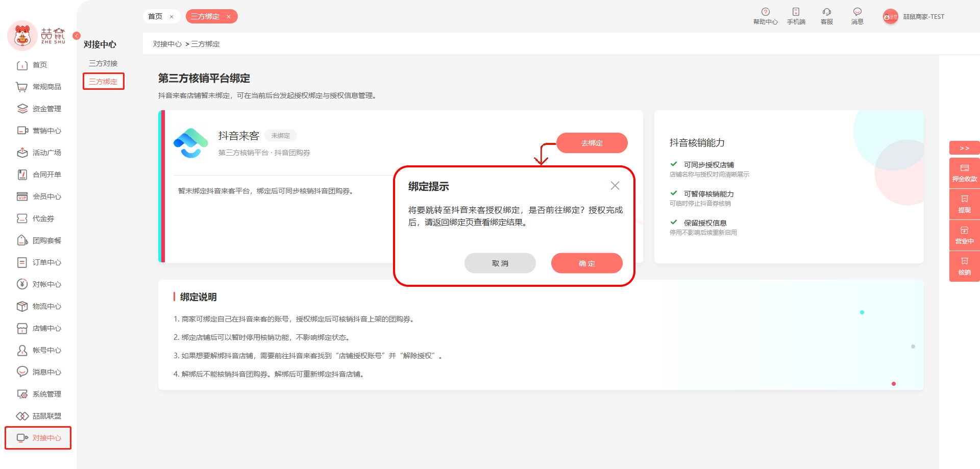Open 押金收款 floating shortcut
Image resolution: width=980 pixels, height=469 pixels.
(964, 173)
